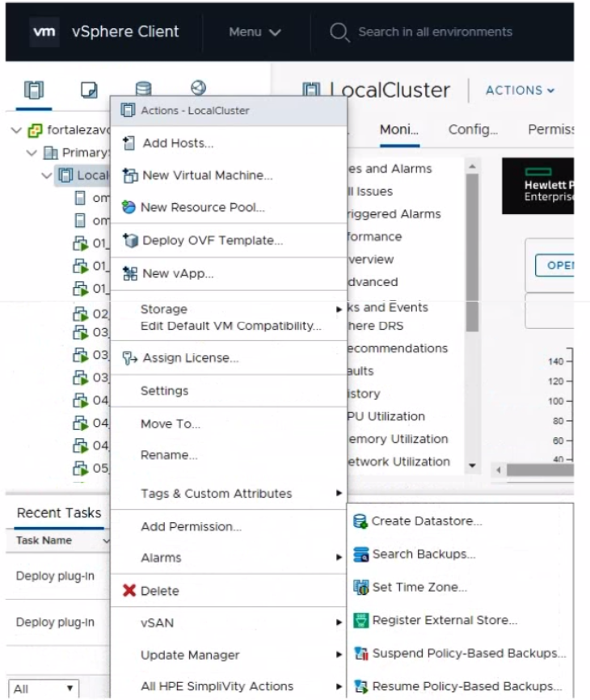The image size is (590, 700).
Task: Click the search magnifier icon
Action: [339, 32]
